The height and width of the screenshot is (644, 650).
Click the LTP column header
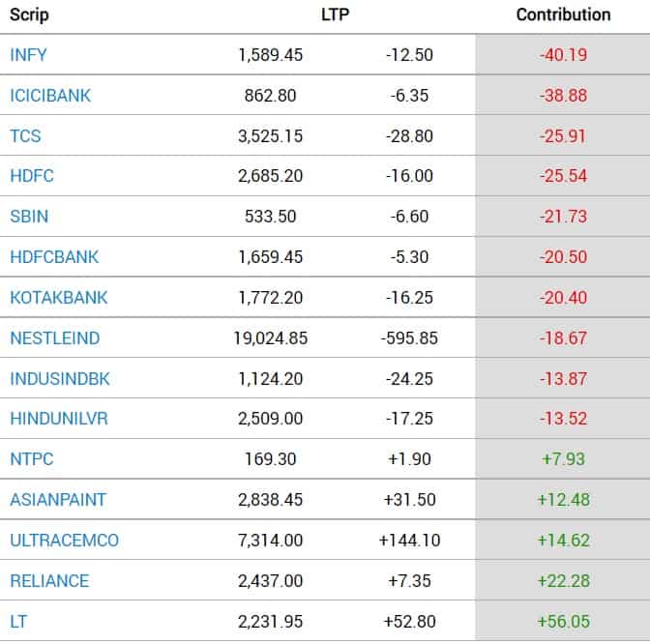click(335, 15)
